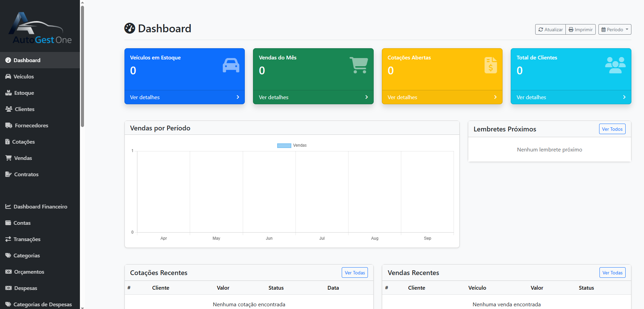This screenshot has height=309, width=644.
Task: Open Ver detalhes on Vendas do Mês
Action: pos(313,97)
